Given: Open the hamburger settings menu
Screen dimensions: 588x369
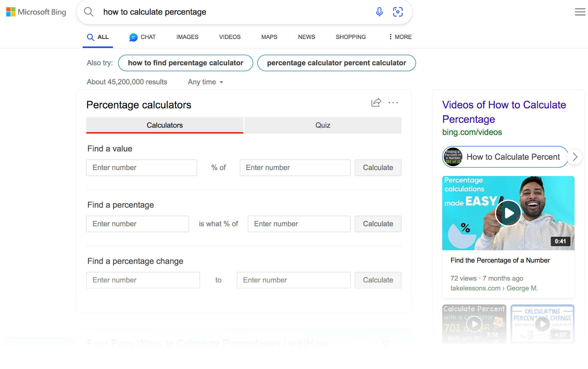Looking at the screenshot, I should [x=580, y=12].
